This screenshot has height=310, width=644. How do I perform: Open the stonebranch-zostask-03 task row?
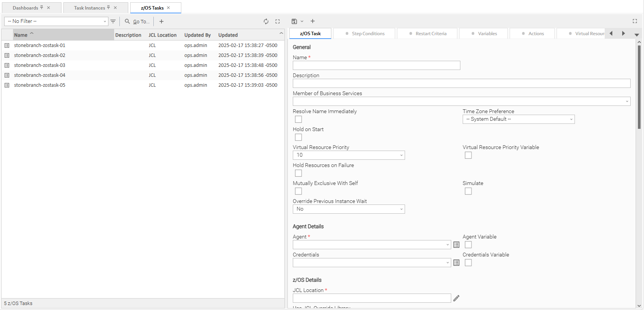click(x=40, y=65)
